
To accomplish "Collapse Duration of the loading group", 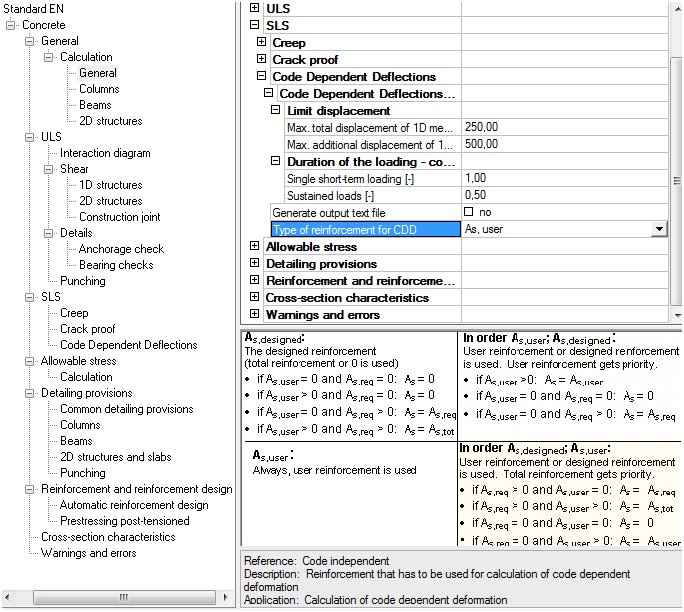I will pyautogui.click(x=276, y=161).
